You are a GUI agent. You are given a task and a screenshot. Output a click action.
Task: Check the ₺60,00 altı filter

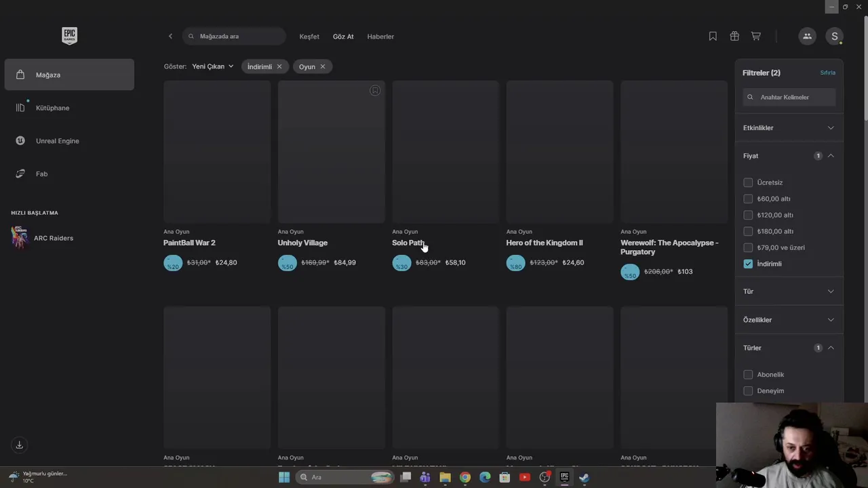point(748,199)
